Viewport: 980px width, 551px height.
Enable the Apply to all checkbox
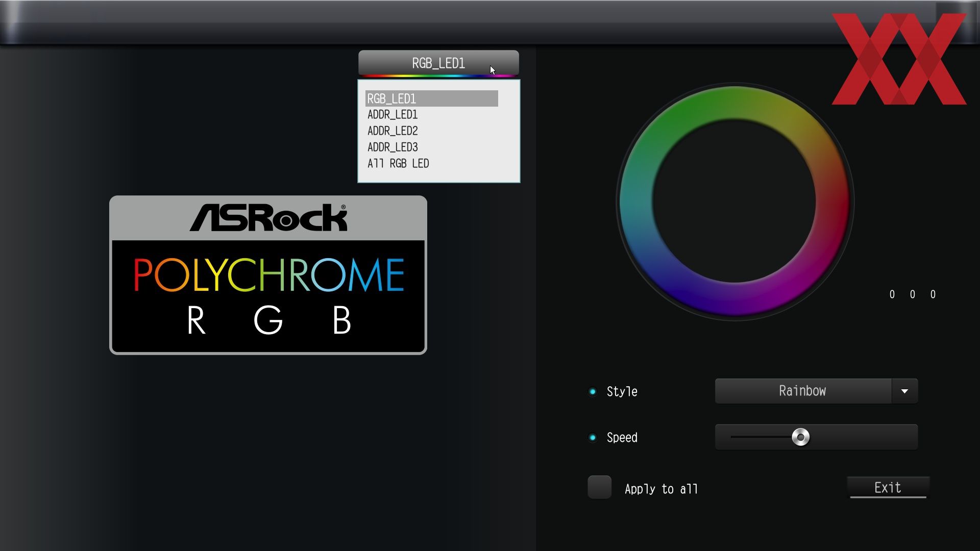(600, 487)
